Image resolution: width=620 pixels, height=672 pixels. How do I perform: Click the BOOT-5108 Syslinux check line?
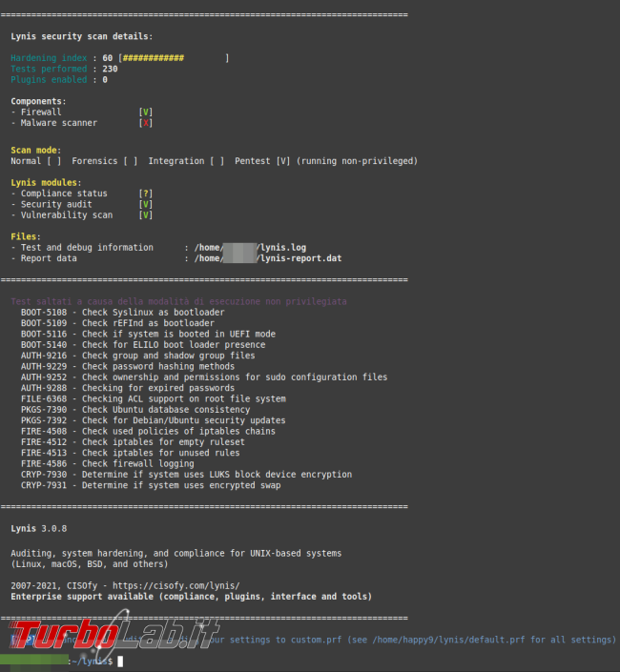tap(123, 312)
